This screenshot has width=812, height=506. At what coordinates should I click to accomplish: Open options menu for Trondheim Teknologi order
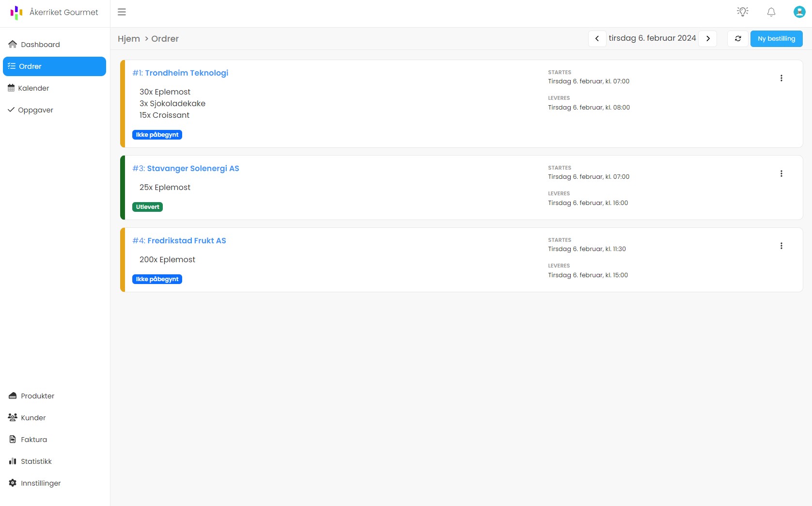point(781,78)
